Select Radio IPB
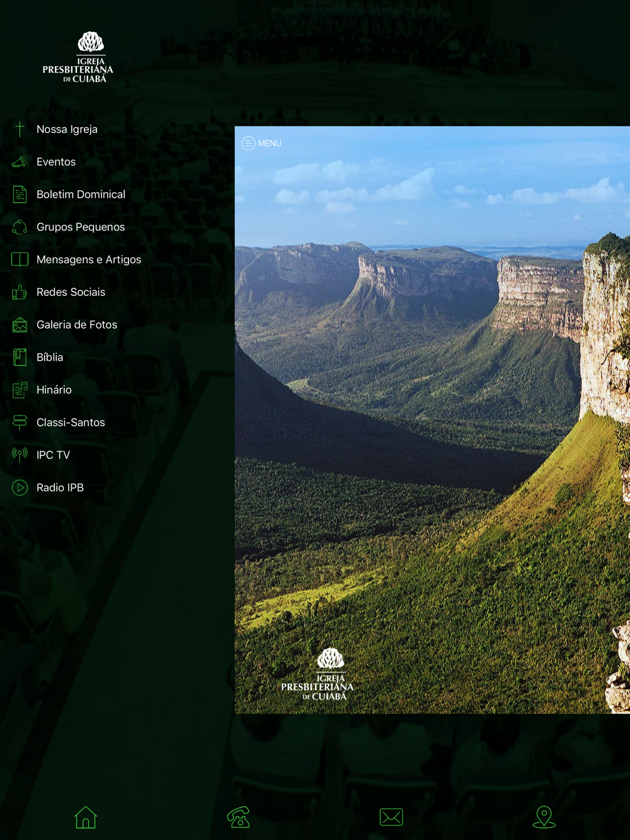The image size is (630, 840). point(60,487)
